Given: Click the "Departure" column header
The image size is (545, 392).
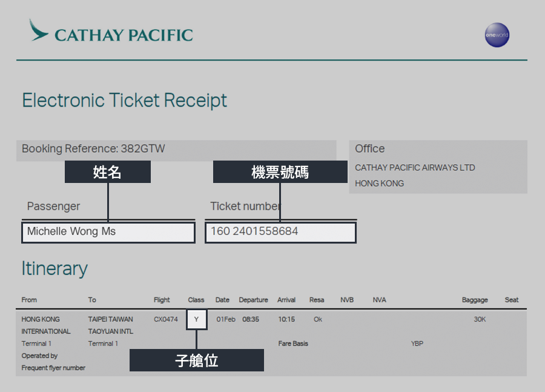Looking at the screenshot, I should pyautogui.click(x=253, y=300).
